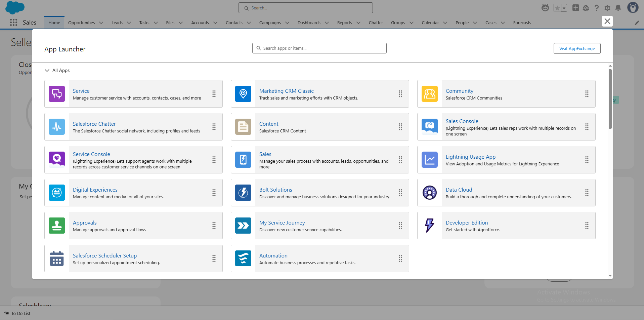The width and height of the screenshot is (644, 320).
Task: Open the favorites list dropdown arrow
Action: [564, 8]
